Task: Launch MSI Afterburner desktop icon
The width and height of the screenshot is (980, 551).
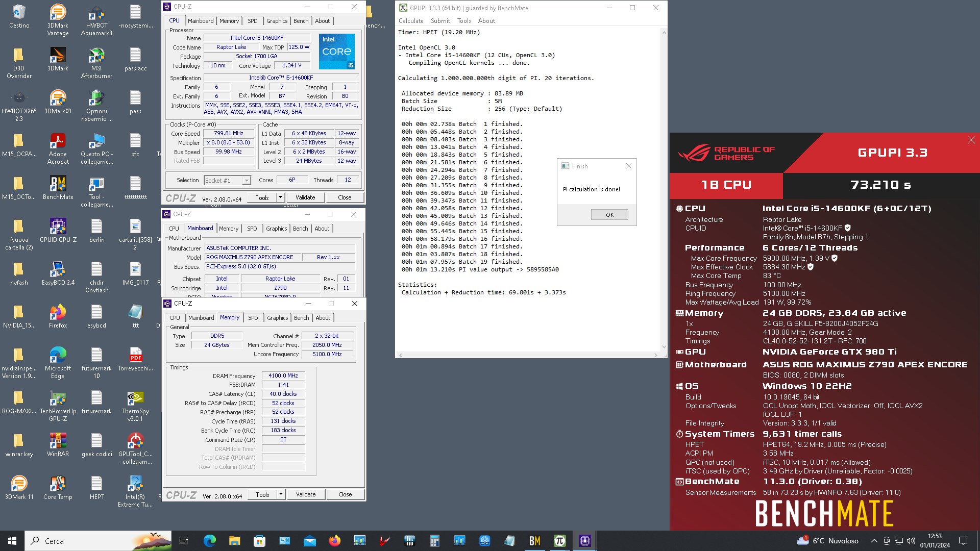Action: 96,63
